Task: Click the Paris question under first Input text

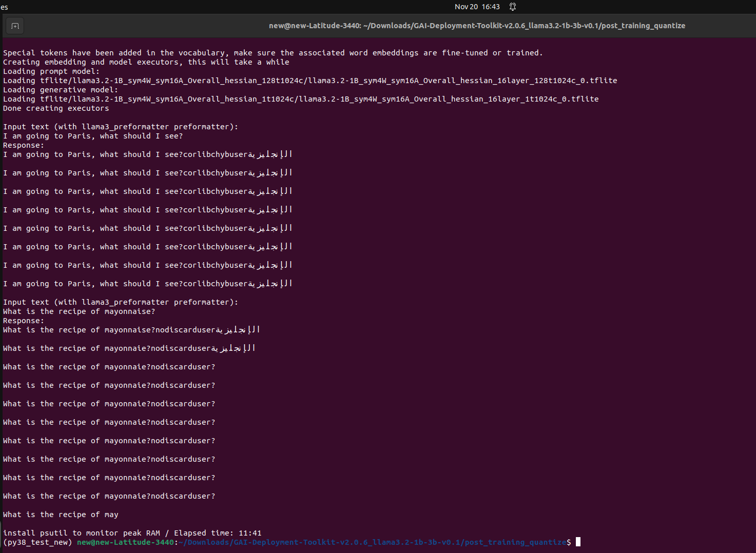Action: point(93,136)
